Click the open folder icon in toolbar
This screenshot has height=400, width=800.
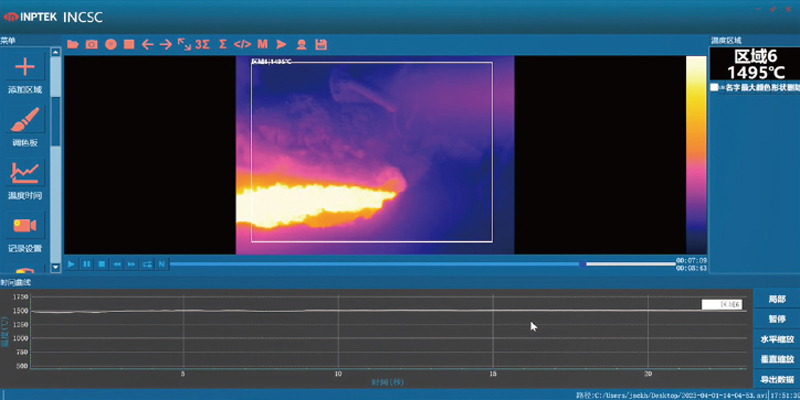[x=73, y=44]
